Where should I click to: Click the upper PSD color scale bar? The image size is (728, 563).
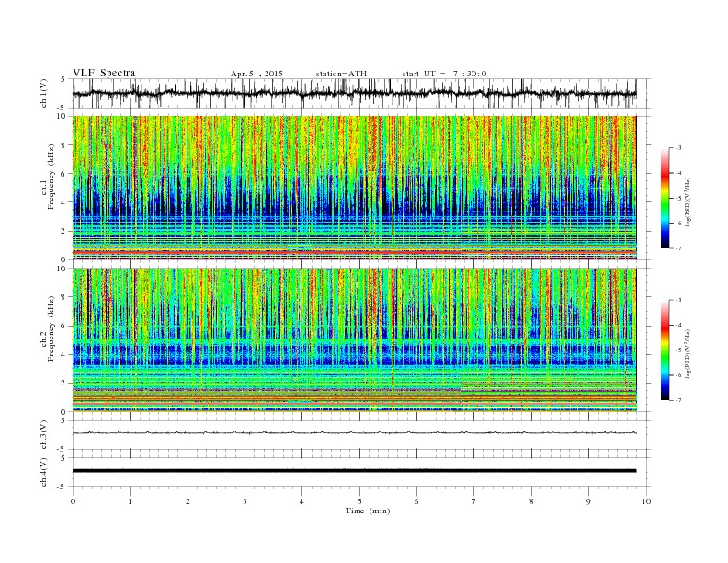(x=665, y=198)
